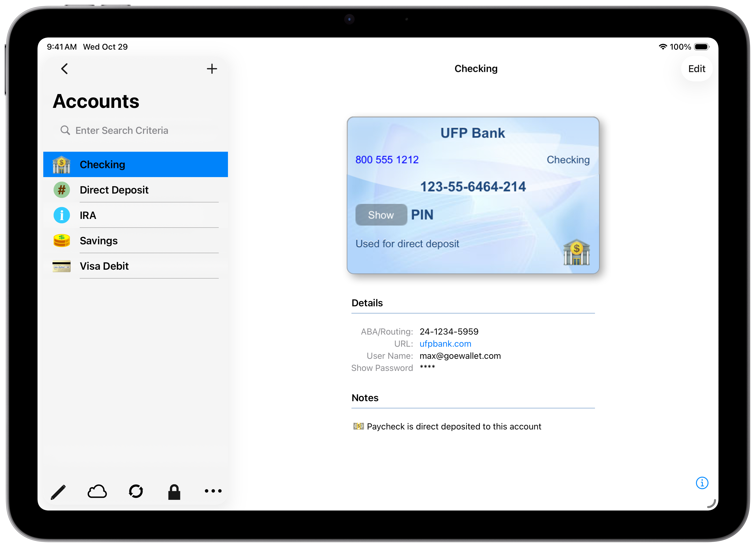Open the cloud backup icon
This screenshot has height=548, width=756.
point(97,491)
